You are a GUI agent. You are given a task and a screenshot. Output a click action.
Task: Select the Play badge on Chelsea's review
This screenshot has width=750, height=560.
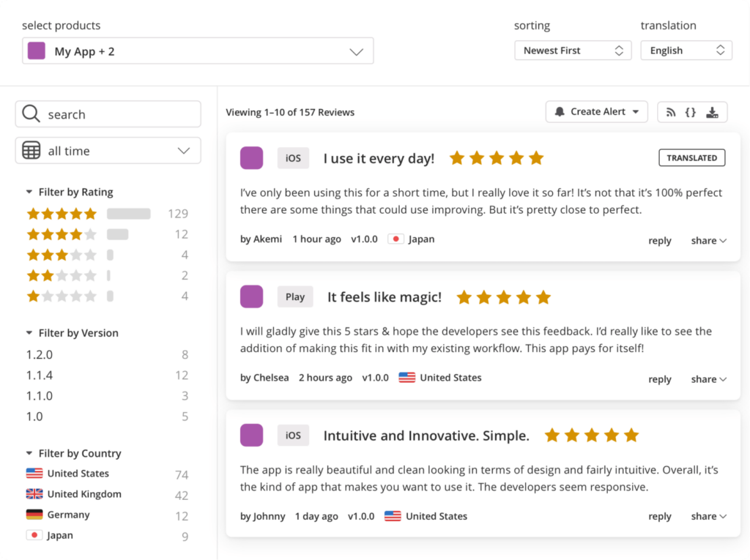pos(295,296)
